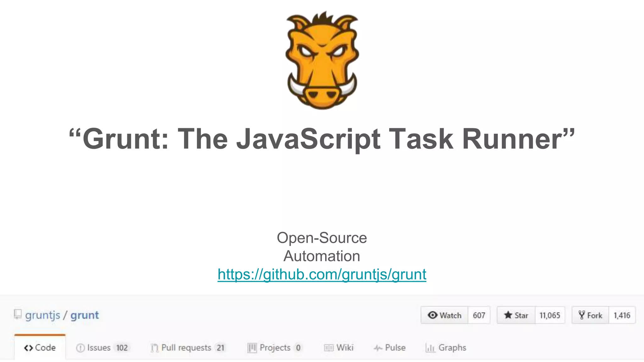Open the grunt repository name link
This screenshot has width=644, height=362.
tap(85, 315)
